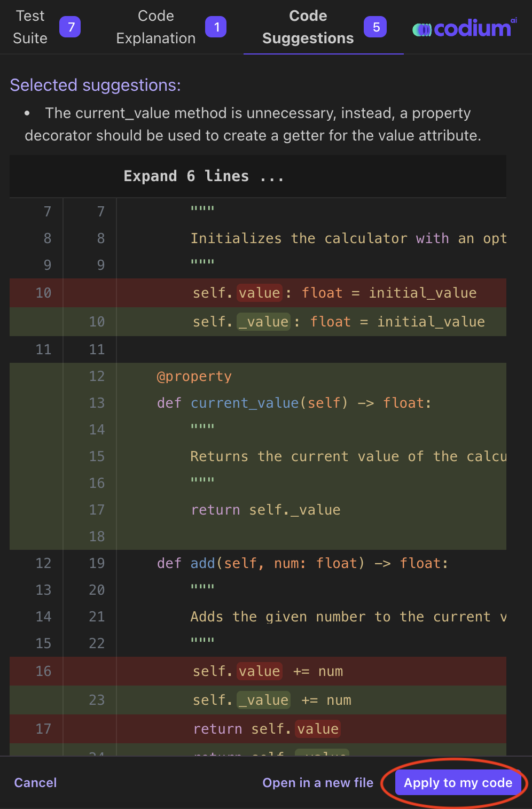Select the Code Suggestions tab
This screenshot has height=809, width=532.
click(x=308, y=27)
